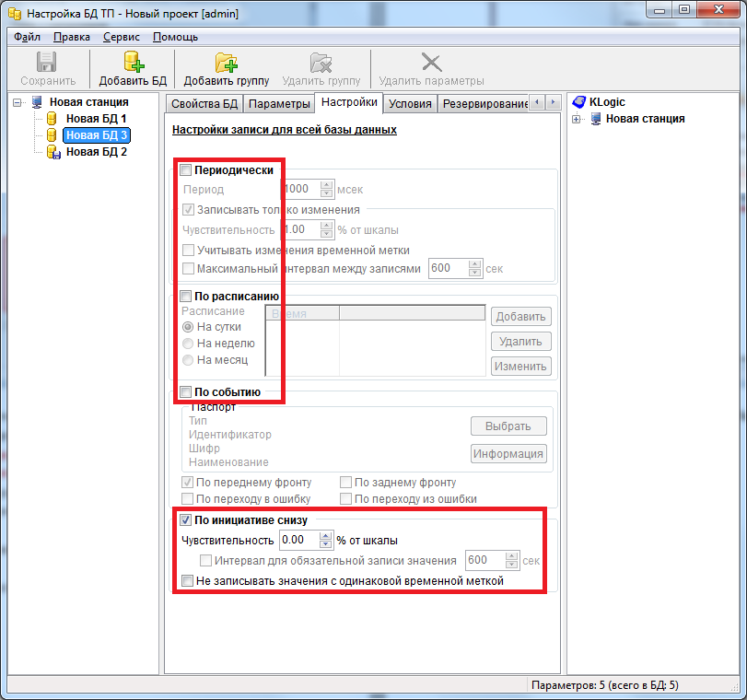Increase the Чувствительность spinner under По инициативе снизу
Viewport: 747px width, 700px height.
325,536
